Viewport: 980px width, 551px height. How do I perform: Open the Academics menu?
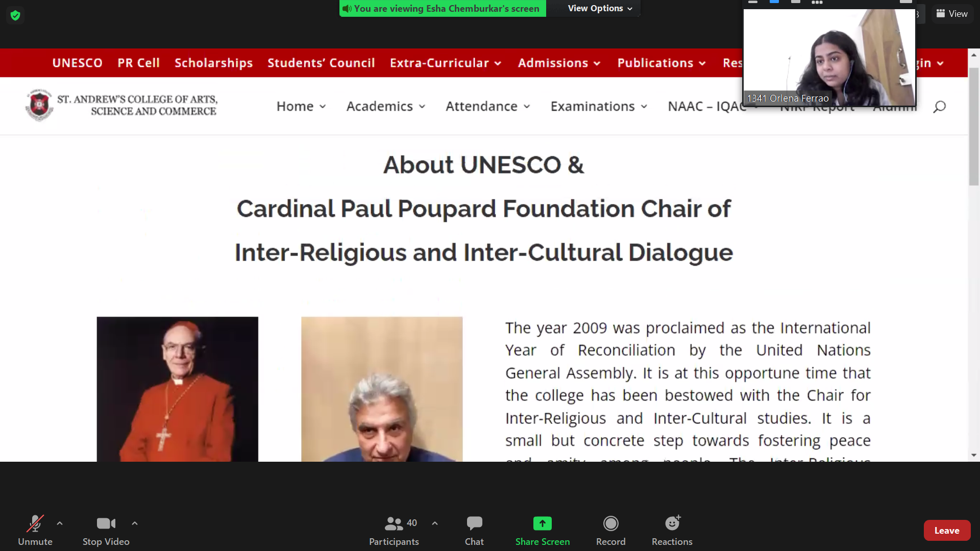click(386, 106)
